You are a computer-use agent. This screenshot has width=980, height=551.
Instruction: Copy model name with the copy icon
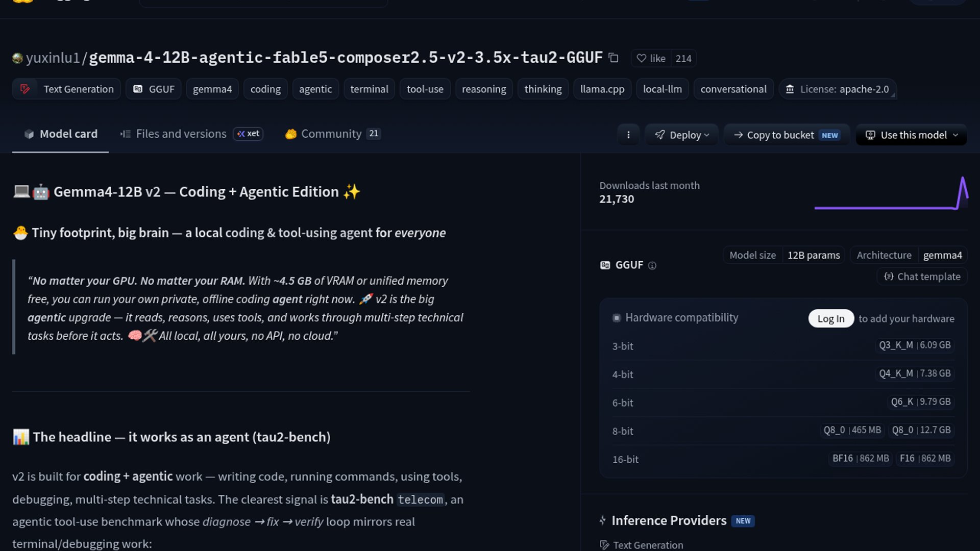pyautogui.click(x=614, y=58)
